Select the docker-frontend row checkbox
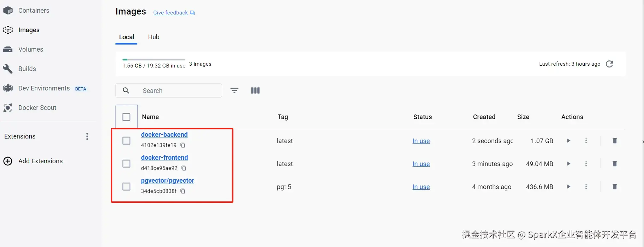Viewport: 644px width, 247px height. point(126,164)
